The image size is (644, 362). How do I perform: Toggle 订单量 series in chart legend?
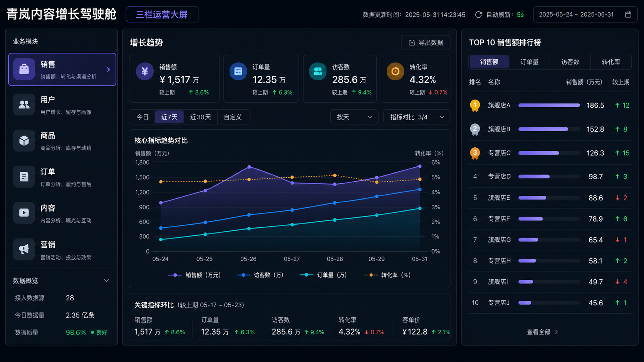pyautogui.click(x=323, y=275)
